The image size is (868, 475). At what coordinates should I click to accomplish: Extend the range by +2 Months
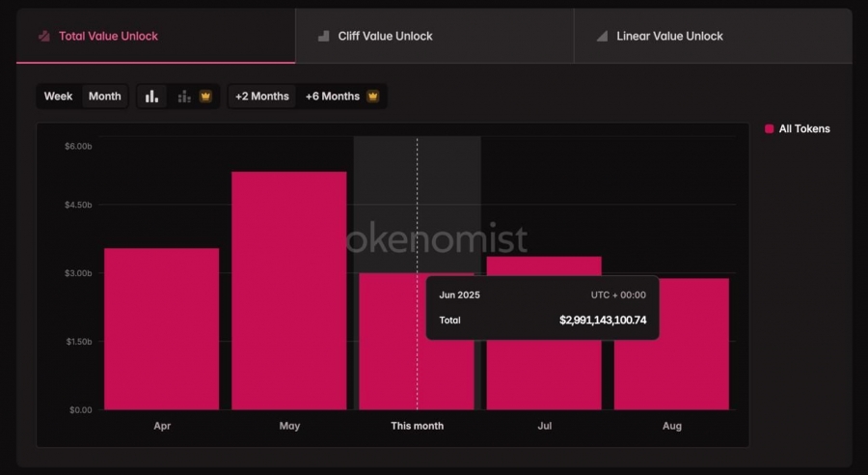[x=261, y=97]
